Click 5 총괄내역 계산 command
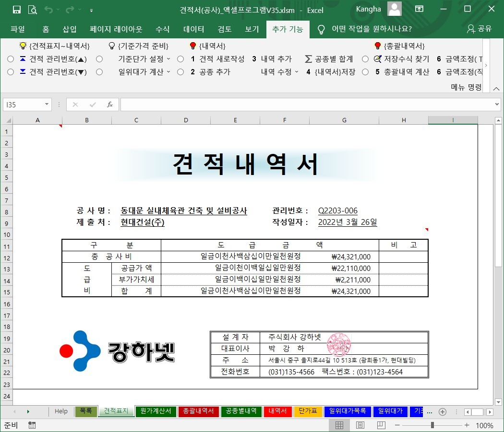This screenshot has width=504, height=432. point(402,72)
